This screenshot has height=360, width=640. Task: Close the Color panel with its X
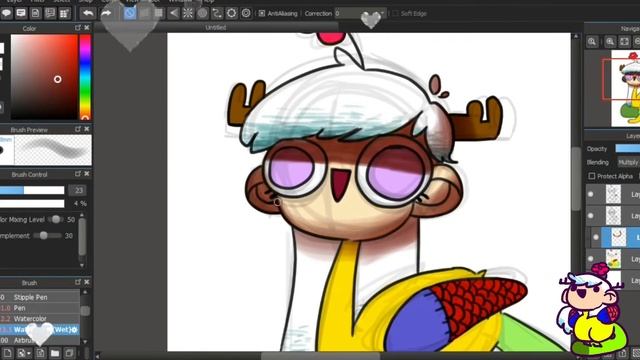87,28
